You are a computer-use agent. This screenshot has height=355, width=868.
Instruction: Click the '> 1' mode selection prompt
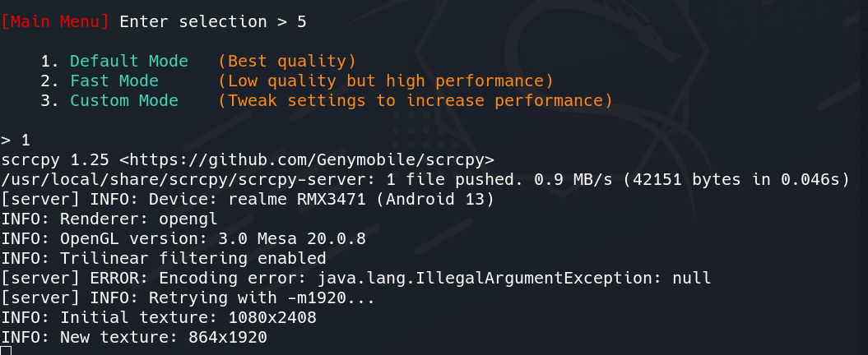tap(16, 141)
